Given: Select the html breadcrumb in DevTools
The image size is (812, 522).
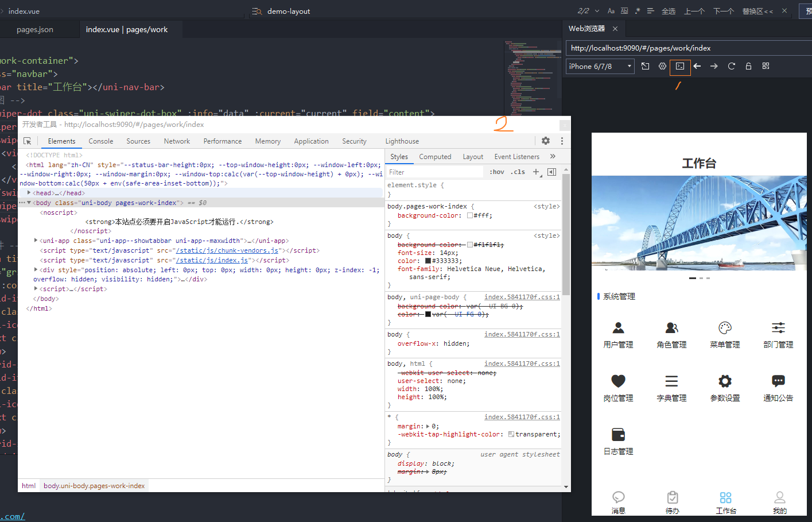Looking at the screenshot, I should coord(29,486).
